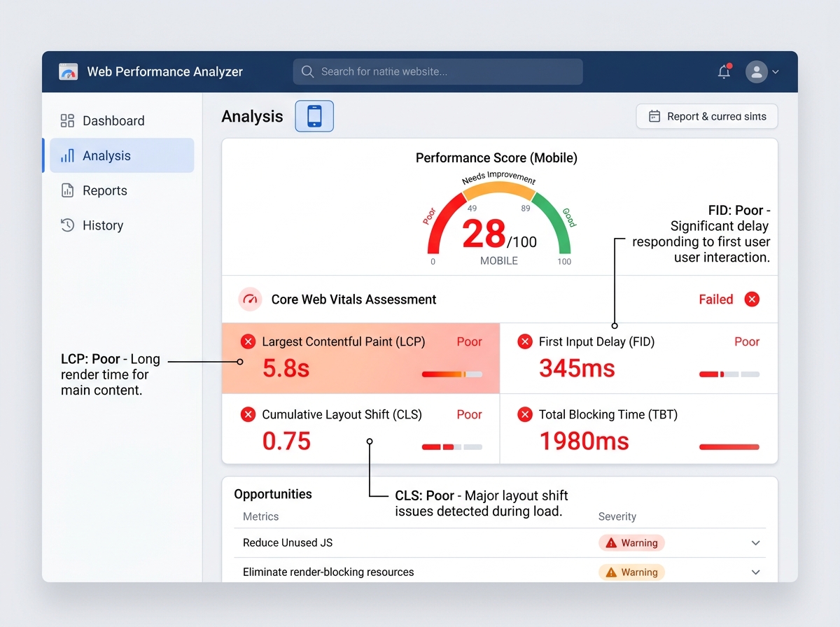Click the Poor label in LCP card
The image size is (840, 627).
pyautogui.click(x=469, y=341)
